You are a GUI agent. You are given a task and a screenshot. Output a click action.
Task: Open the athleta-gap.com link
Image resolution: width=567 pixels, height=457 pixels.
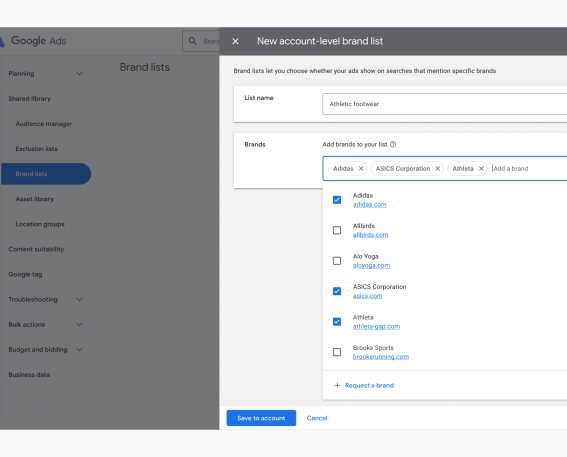click(x=376, y=326)
